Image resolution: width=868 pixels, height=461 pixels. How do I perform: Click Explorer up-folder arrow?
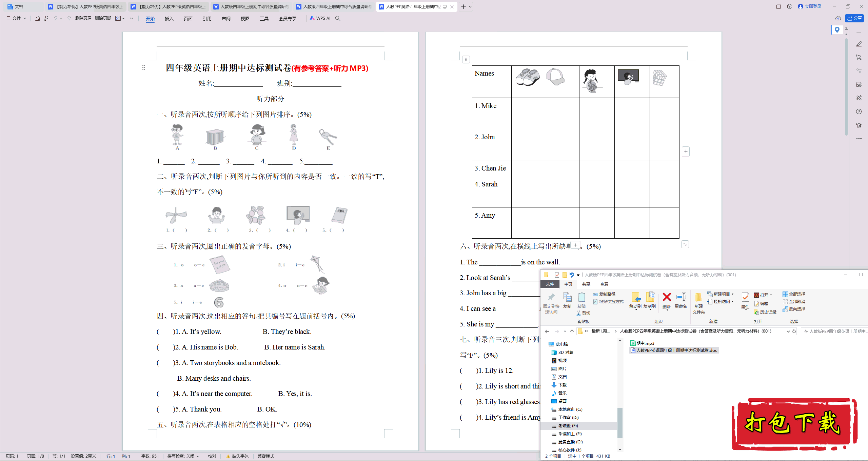point(572,331)
